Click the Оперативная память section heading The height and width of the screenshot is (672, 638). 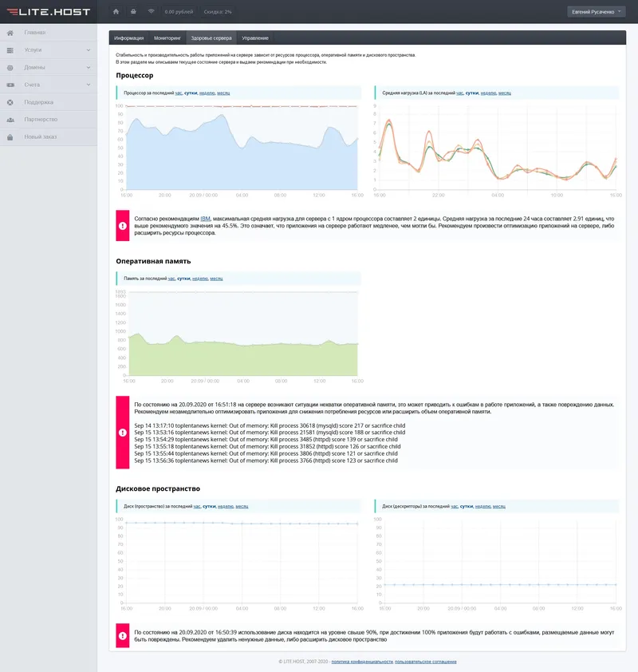(x=153, y=262)
